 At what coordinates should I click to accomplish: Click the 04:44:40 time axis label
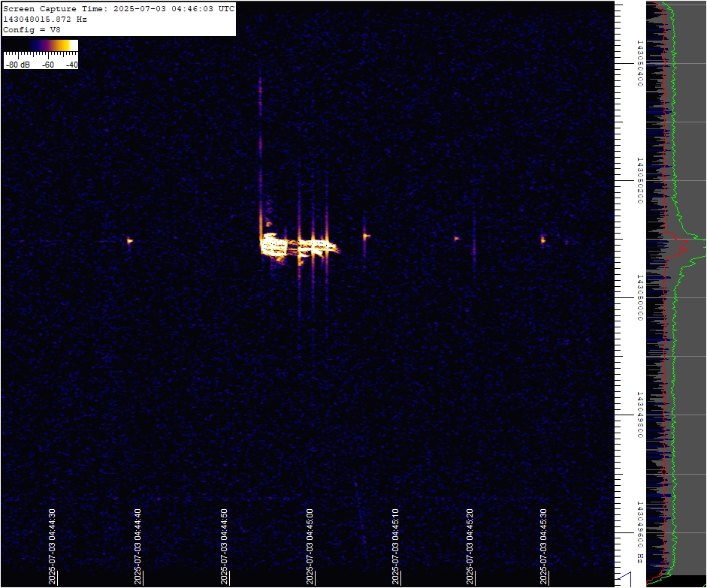(x=138, y=547)
